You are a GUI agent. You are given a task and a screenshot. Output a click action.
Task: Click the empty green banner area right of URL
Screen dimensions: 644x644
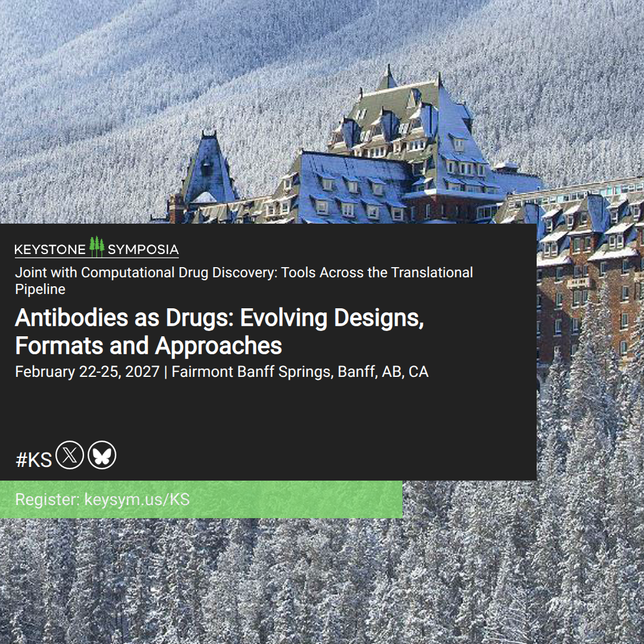point(296,500)
